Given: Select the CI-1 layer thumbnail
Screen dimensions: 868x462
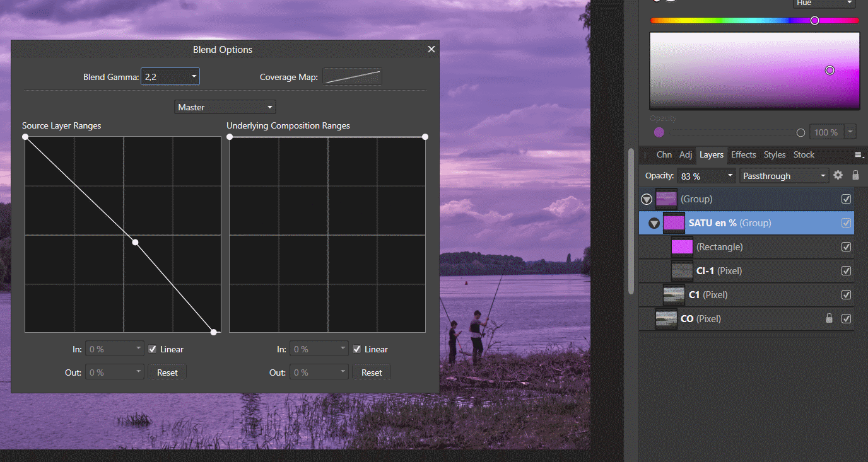Looking at the screenshot, I should point(682,271).
